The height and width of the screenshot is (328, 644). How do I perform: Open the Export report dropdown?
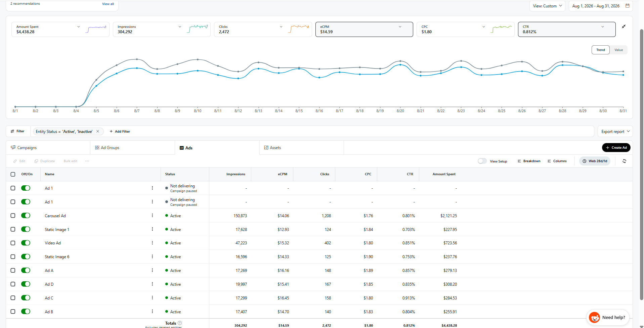click(x=615, y=131)
